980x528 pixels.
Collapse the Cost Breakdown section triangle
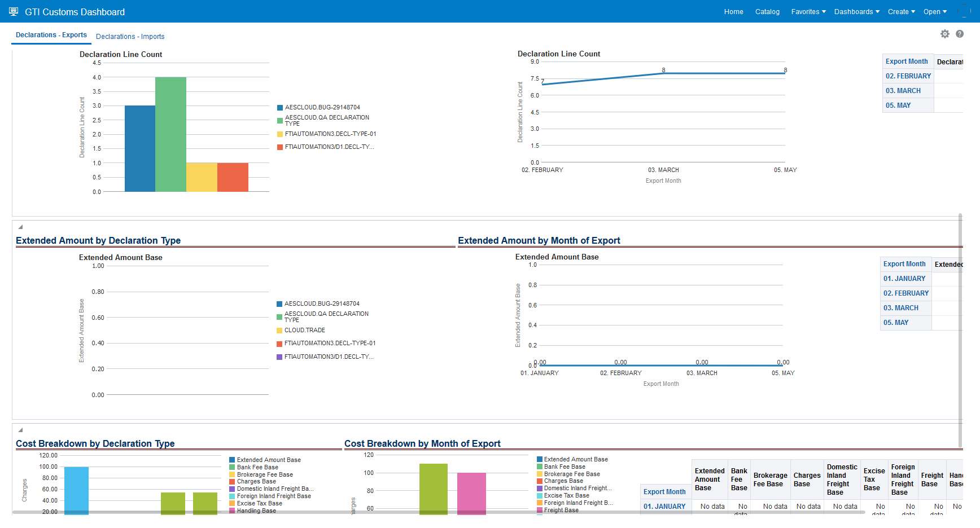[x=20, y=430]
